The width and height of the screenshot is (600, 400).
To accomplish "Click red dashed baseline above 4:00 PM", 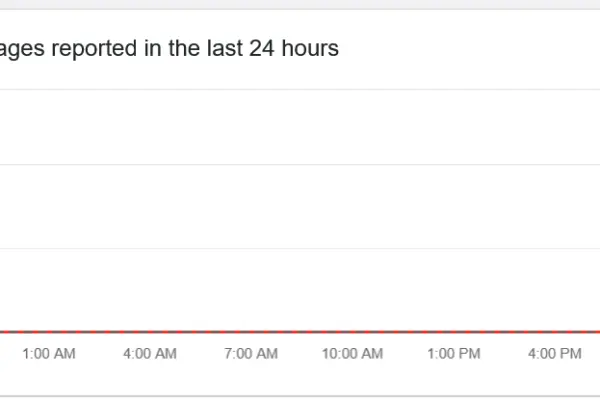I will 555,331.
